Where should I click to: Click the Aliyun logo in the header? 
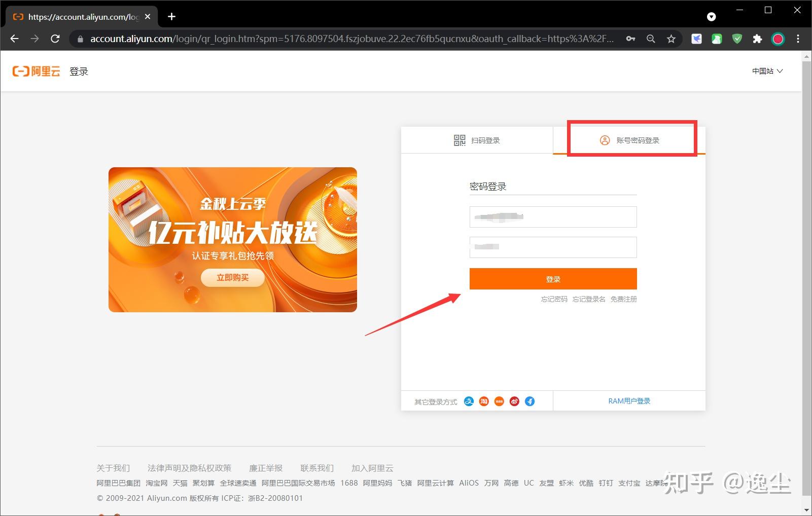click(x=36, y=71)
